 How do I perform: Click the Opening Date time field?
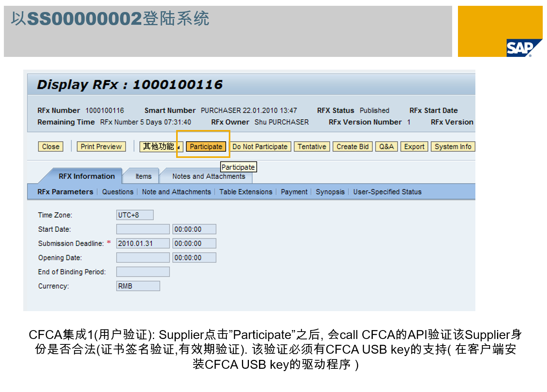click(194, 258)
